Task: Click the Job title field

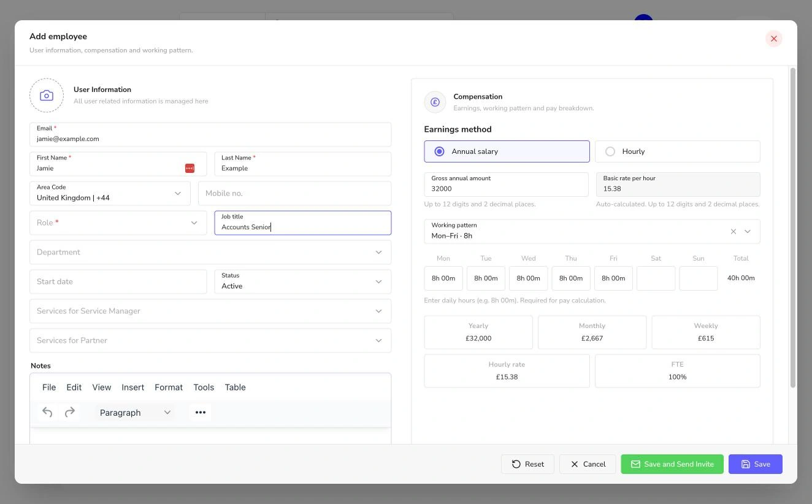Action: click(303, 223)
